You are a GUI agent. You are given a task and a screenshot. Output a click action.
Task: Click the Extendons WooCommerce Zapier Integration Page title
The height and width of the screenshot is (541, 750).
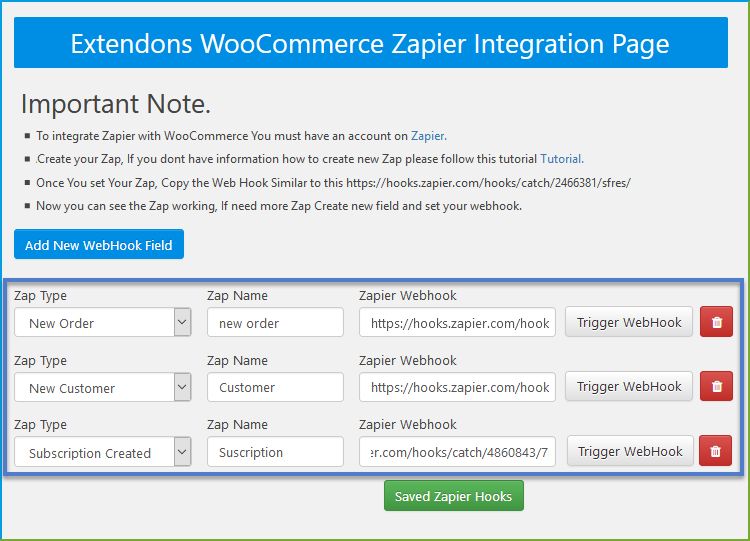371,43
